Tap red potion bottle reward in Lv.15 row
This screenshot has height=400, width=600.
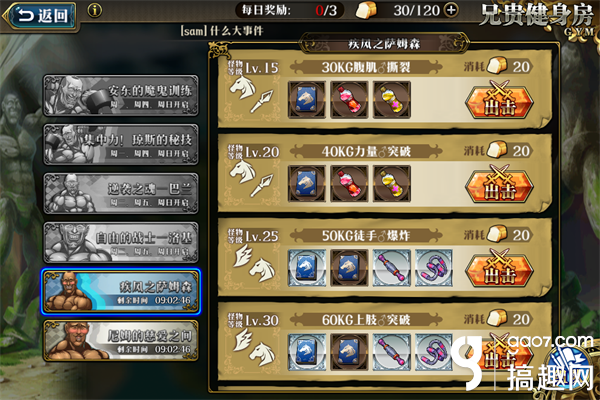pos(349,100)
